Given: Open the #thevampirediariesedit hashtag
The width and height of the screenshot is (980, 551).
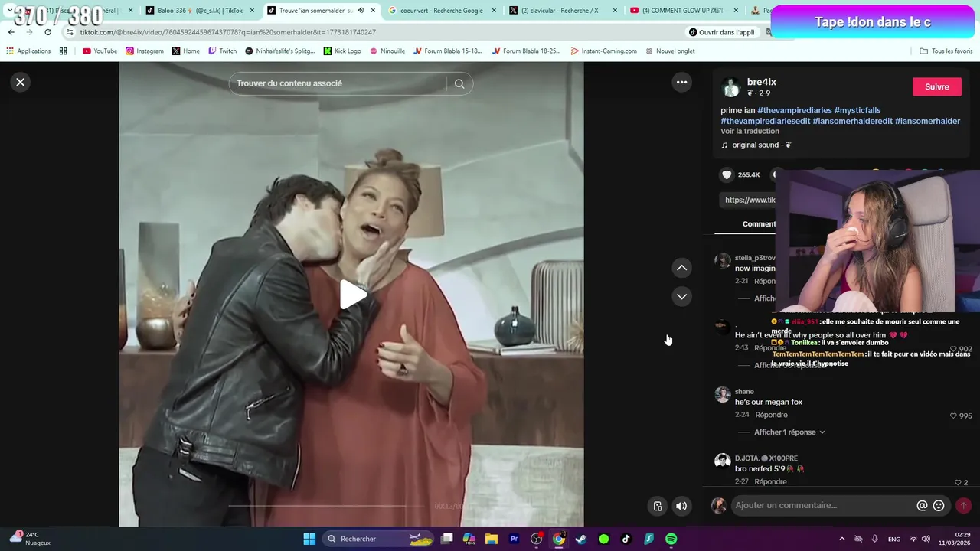Looking at the screenshot, I should (x=765, y=121).
